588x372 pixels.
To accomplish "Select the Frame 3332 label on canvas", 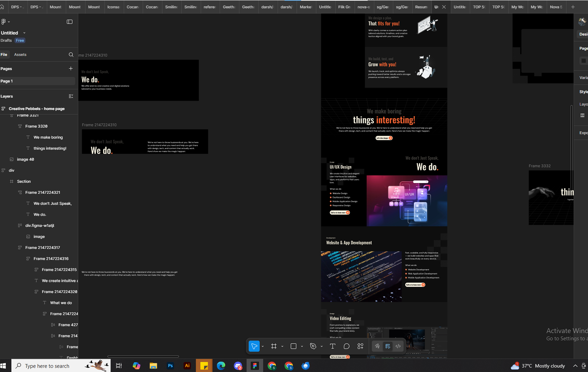I will tap(539, 166).
